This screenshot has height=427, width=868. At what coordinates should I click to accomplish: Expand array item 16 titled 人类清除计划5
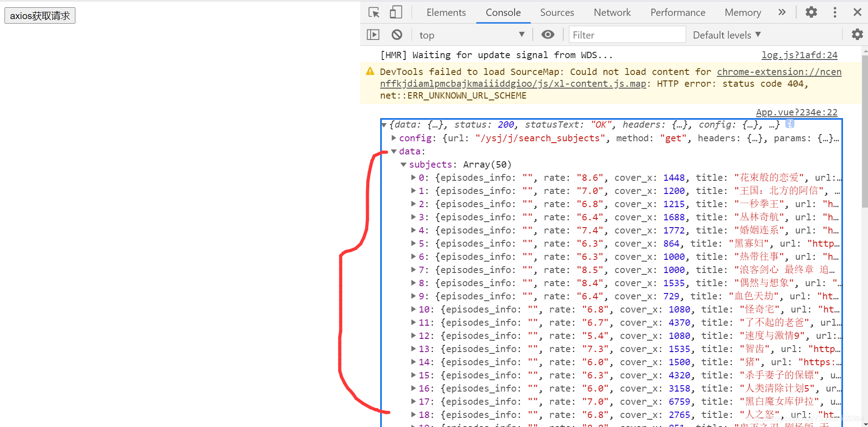(x=413, y=388)
